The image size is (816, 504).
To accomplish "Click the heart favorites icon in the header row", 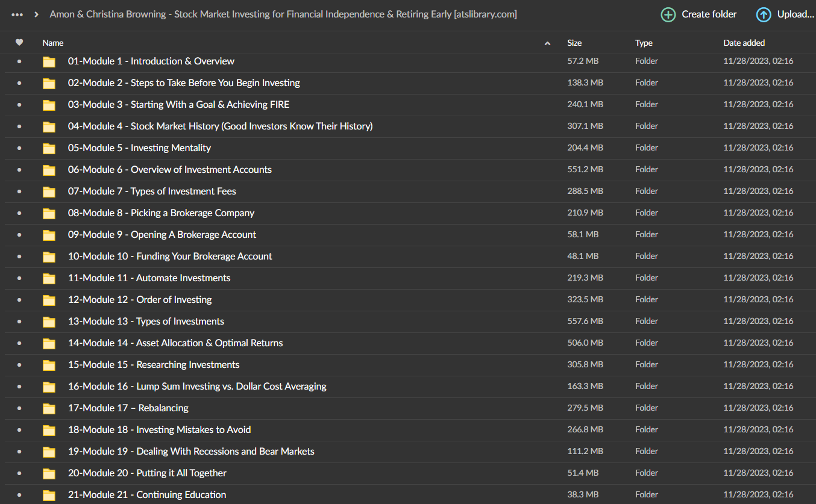I will [19, 43].
